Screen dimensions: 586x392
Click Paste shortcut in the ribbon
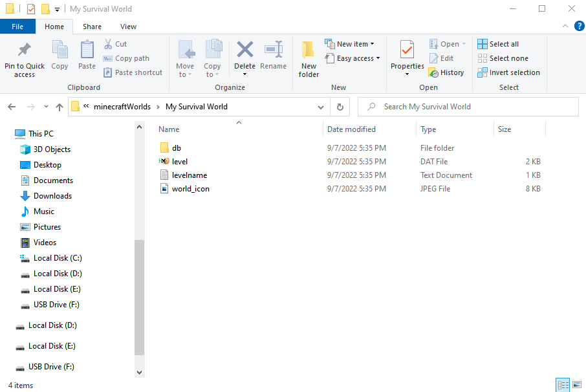[133, 72]
